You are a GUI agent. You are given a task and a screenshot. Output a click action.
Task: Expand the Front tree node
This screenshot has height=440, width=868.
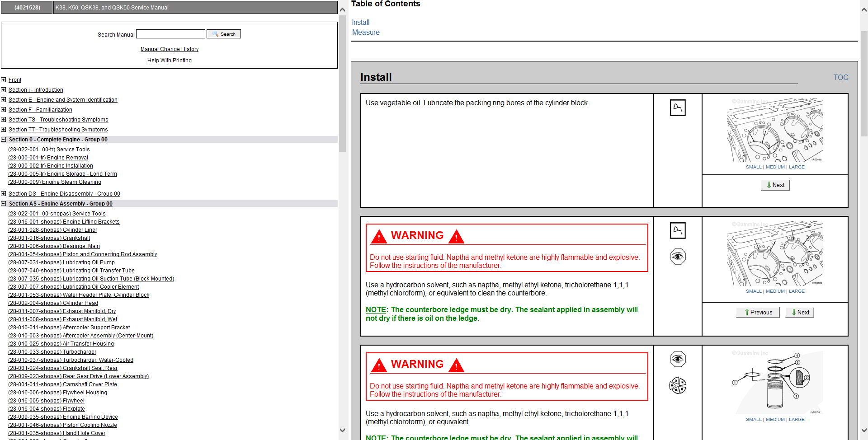pyautogui.click(x=4, y=80)
